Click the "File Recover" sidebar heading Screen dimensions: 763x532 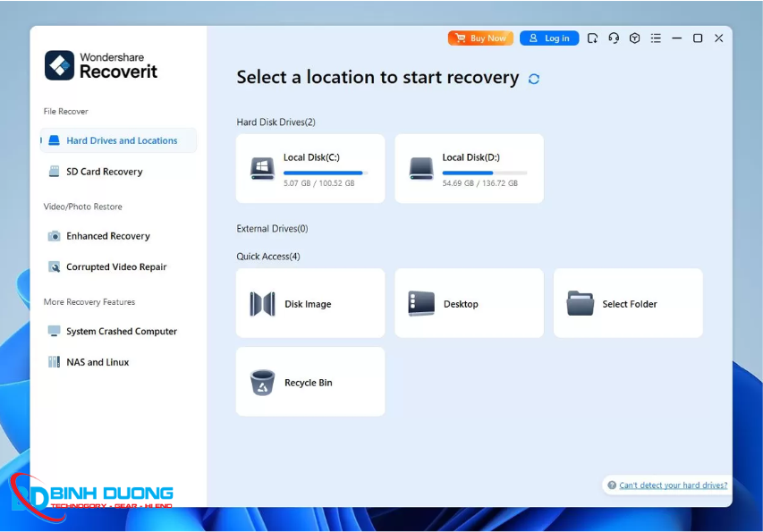(x=65, y=112)
